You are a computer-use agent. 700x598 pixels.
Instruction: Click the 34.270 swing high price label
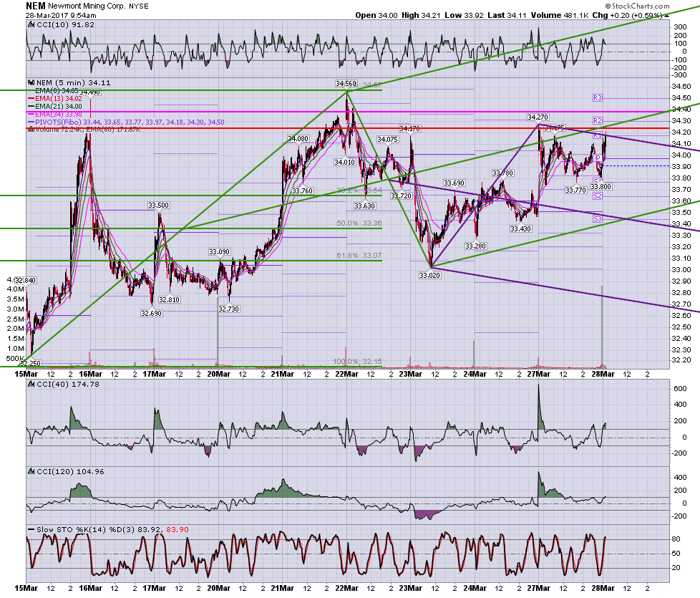538,117
